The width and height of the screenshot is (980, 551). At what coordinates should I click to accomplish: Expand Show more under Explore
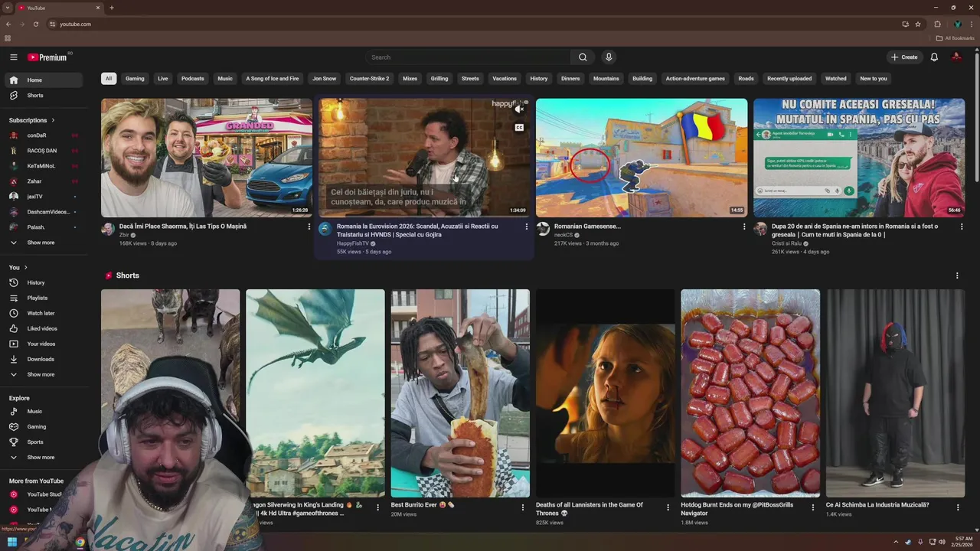point(44,458)
